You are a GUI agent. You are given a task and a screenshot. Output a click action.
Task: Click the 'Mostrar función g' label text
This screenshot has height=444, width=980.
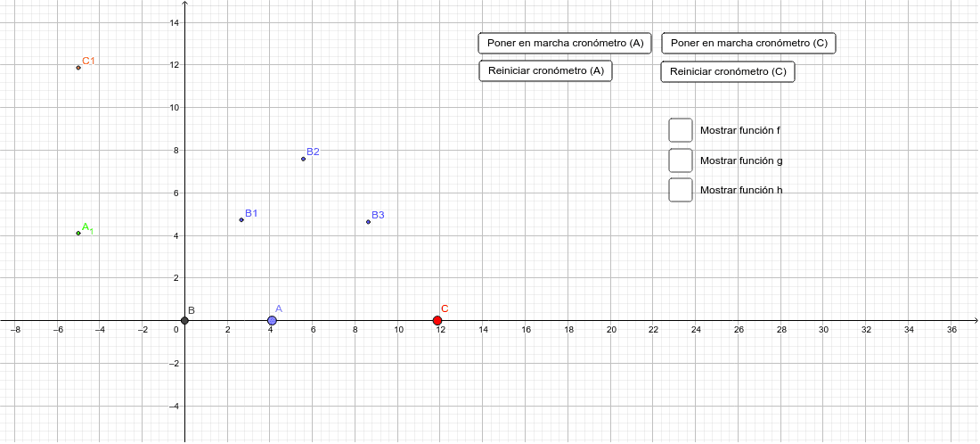coord(741,160)
